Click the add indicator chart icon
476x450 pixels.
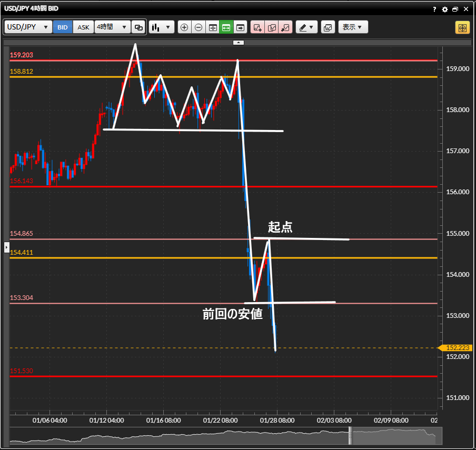coord(257,27)
